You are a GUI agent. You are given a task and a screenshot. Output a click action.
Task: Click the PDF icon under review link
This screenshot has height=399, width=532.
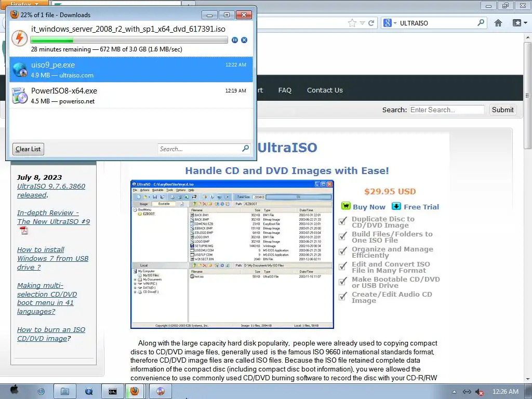click(x=24, y=230)
